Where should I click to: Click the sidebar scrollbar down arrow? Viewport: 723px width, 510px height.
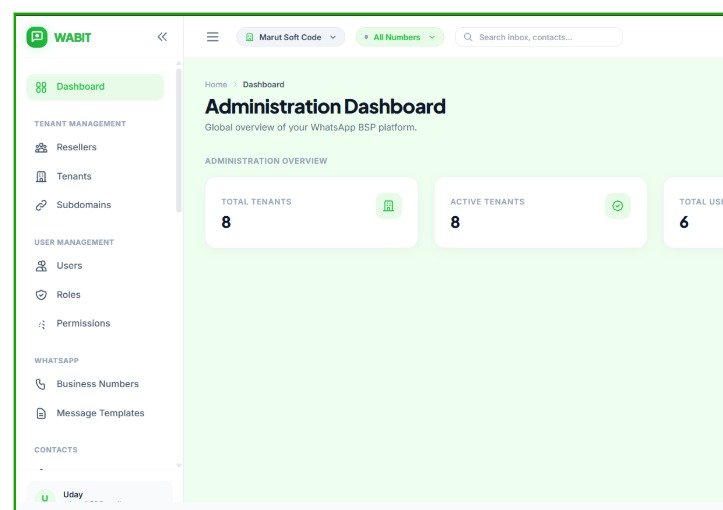179,466
